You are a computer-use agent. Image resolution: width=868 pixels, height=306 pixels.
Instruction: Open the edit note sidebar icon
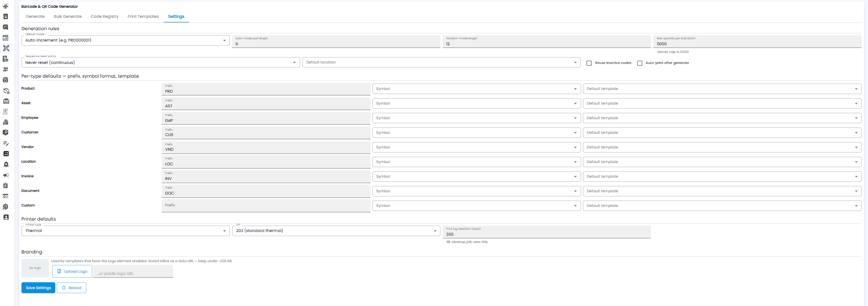point(5,132)
